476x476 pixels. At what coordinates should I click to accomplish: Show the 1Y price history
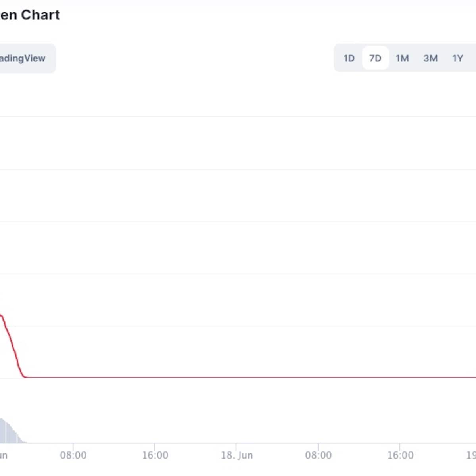point(458,58)
